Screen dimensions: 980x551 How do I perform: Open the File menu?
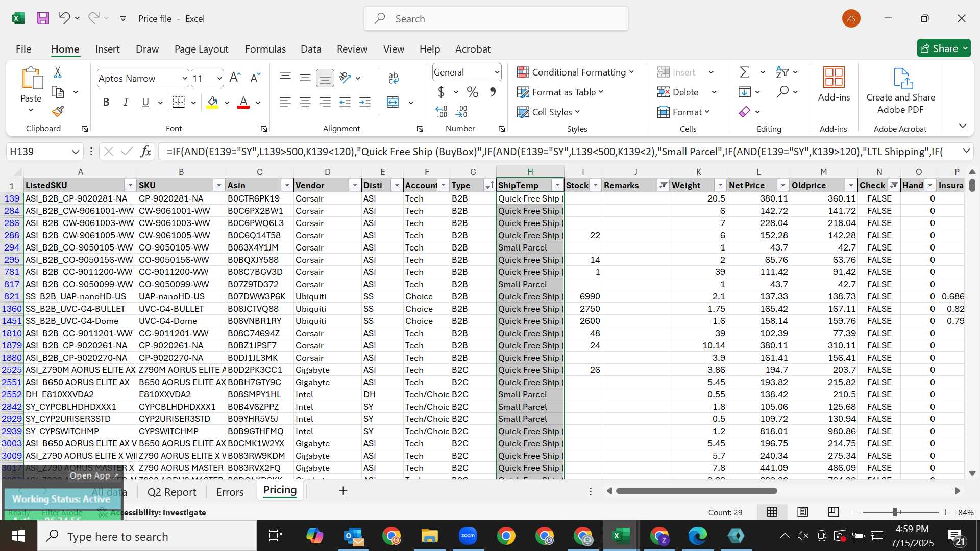click(x=23, y=49)
